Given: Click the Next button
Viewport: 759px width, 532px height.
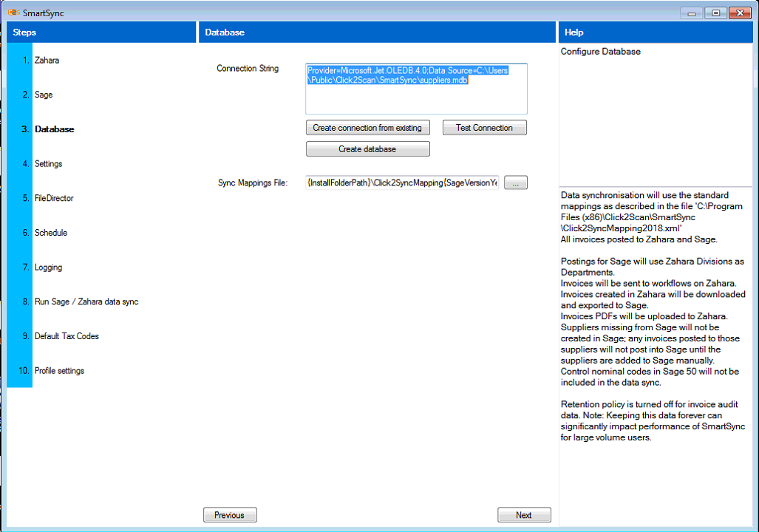Looking at the screenshot, I should tap(524, 515).
